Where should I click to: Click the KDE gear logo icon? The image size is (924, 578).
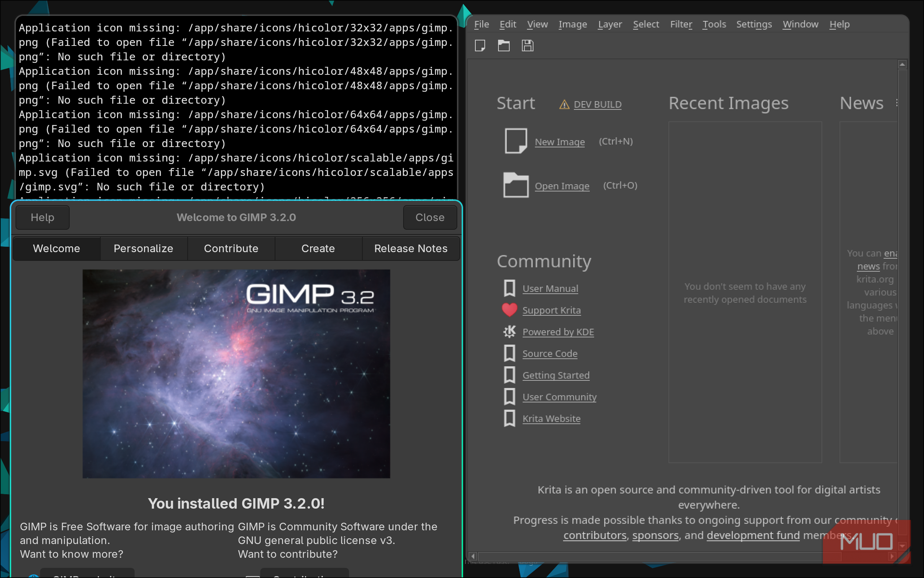pyautogui.click(x=509, y=331)
